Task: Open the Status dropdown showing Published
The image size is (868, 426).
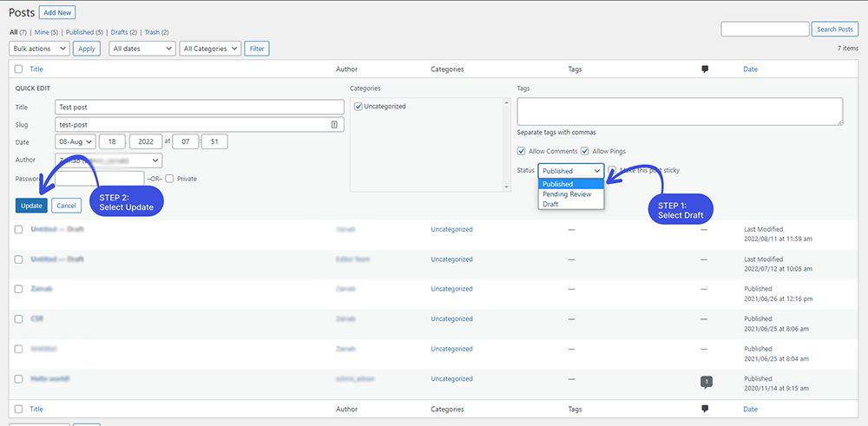Action: [x=571, y=171]
